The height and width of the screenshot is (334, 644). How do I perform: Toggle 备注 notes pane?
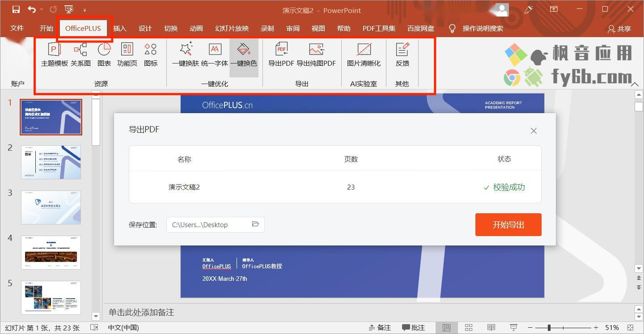[380, 328]
